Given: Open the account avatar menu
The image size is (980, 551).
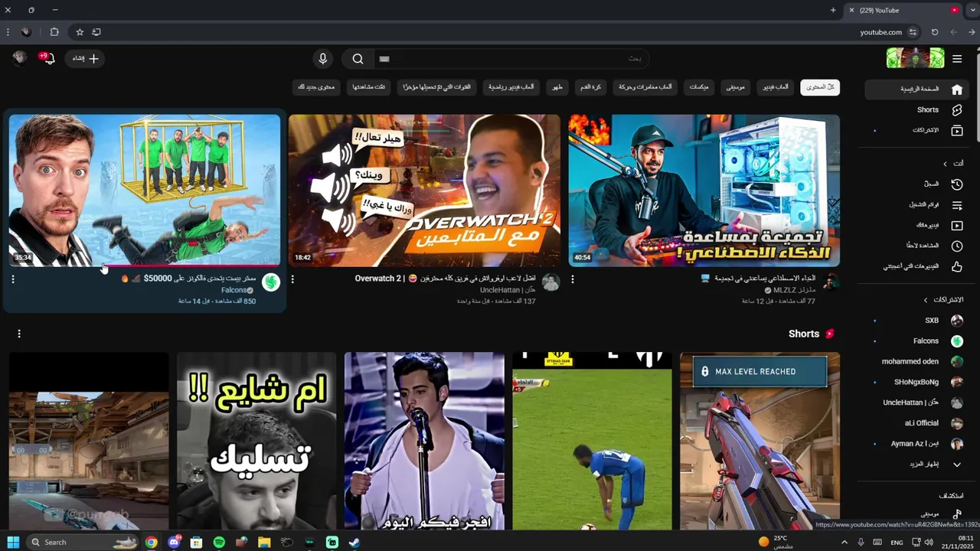Looking at the screenshot, I should [x=21, y=58].
